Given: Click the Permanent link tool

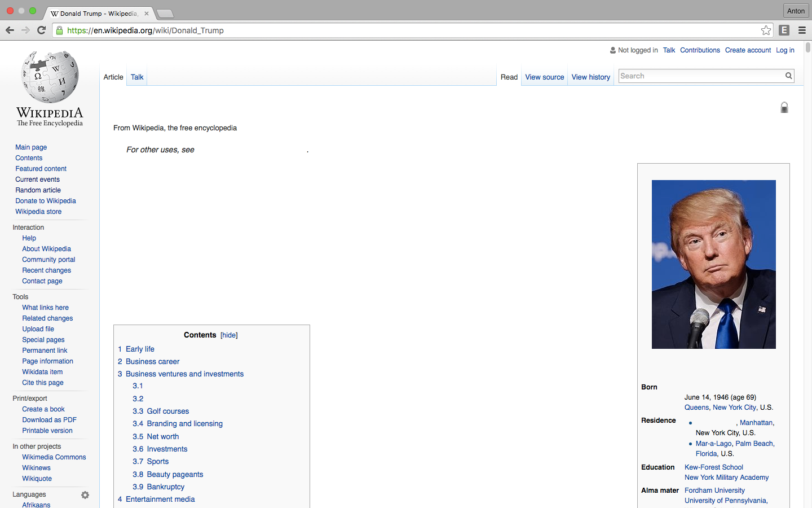Looking at the screenshot, I should tap(45, 351).
